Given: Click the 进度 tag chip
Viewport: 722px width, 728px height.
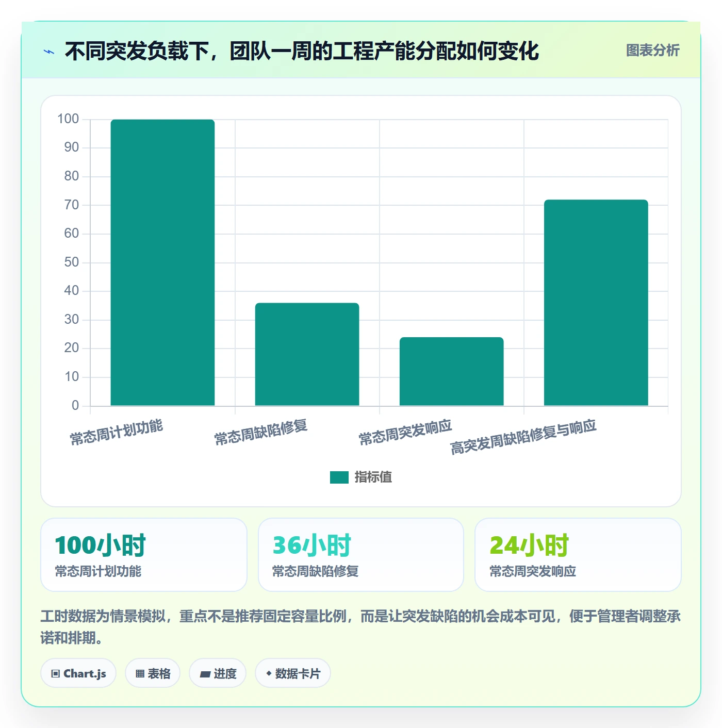Looking at the screenshot, I should pos(218,673).
